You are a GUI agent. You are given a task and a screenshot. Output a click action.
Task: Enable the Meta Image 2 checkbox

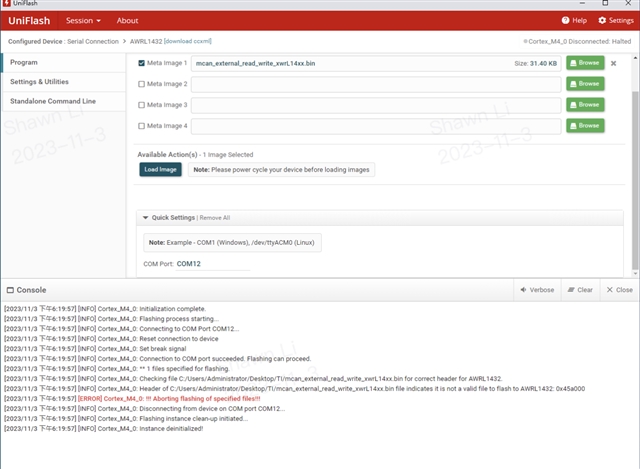[142, 84]
